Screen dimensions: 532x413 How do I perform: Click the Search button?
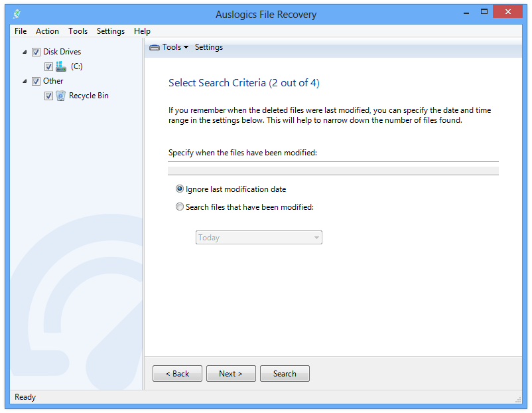point(285,373)
